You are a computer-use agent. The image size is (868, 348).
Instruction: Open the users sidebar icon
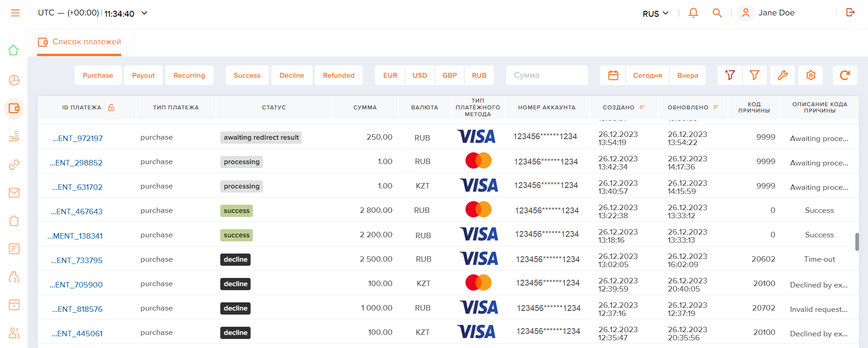[x=14, y=333]
